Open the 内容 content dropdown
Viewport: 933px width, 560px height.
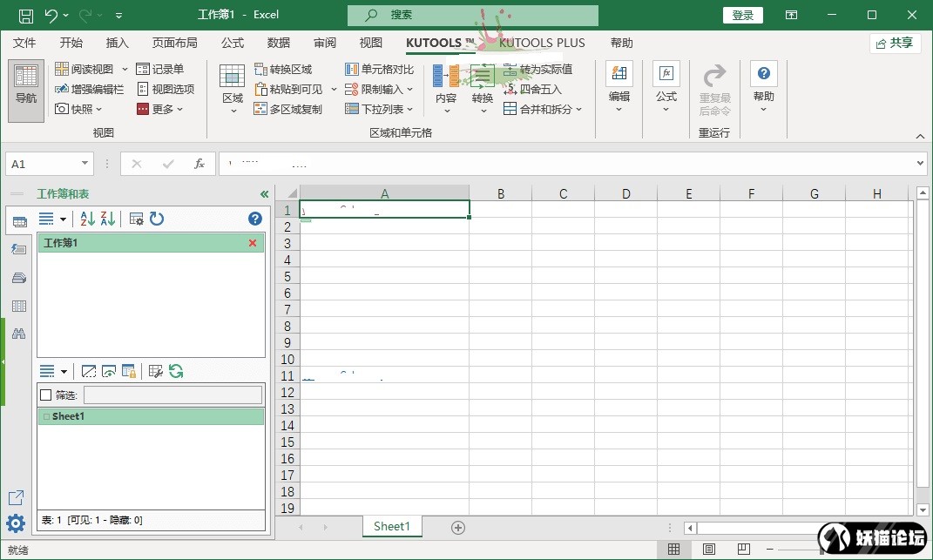[x=446, y=89]
